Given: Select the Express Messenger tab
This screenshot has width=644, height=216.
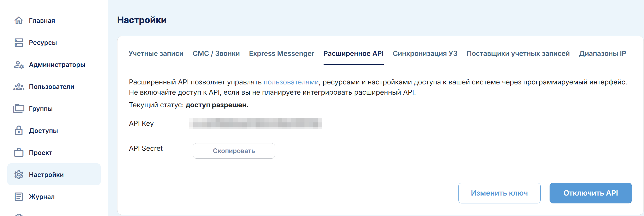Looking at the screenshot, I should click(x=281, y=53).
